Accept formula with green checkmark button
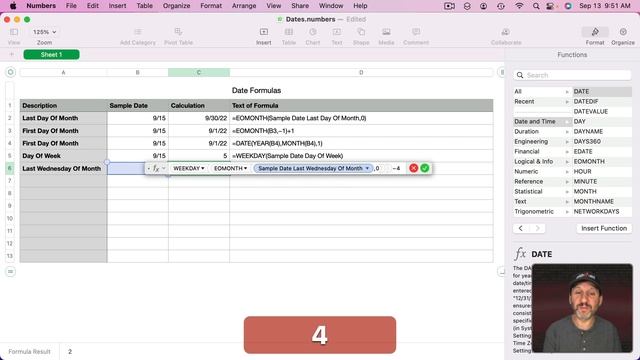The width and height of the screenshot is (640, 360). (x=424, y=168)
